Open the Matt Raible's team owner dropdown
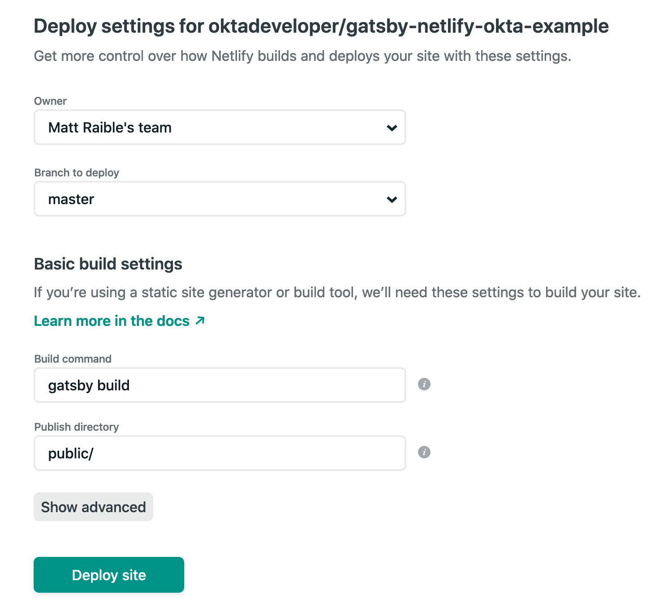The height and width of the screenshot is (616, 672). point(220,128)
